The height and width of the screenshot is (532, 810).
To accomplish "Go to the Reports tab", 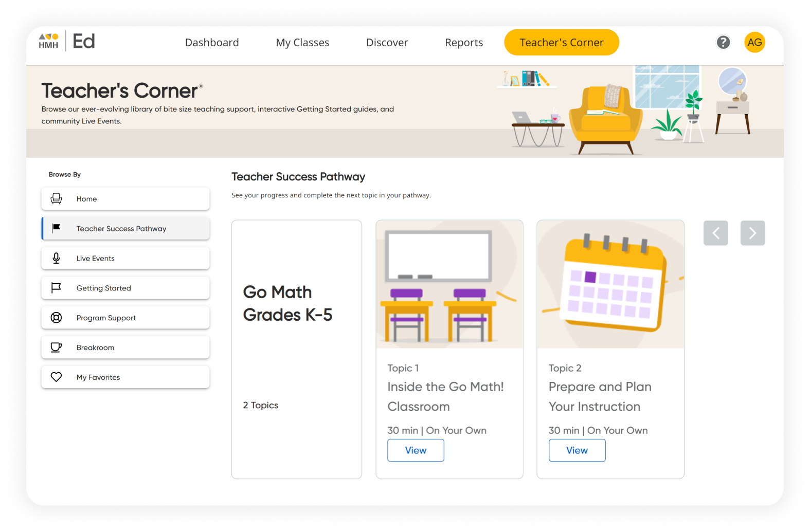I will (x=464, y=43).
